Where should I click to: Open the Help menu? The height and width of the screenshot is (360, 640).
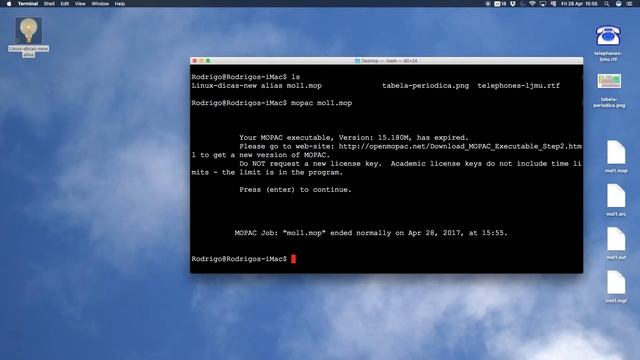[120, 4]
